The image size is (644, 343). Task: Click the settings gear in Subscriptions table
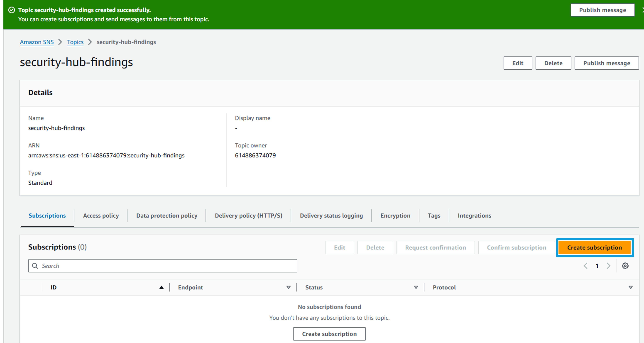[625, 266]
